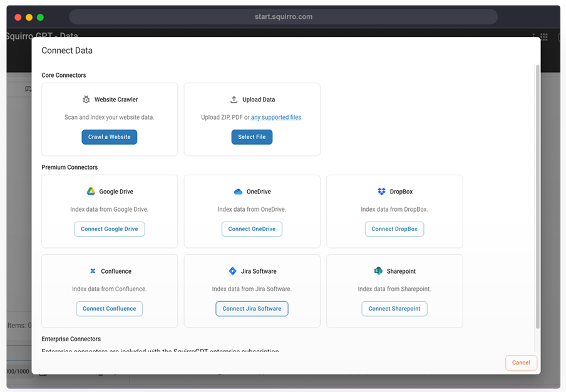Click the Confluence logo icon
Image resolution: width=566 pixels, height=392 pixels.
[93, 271]
